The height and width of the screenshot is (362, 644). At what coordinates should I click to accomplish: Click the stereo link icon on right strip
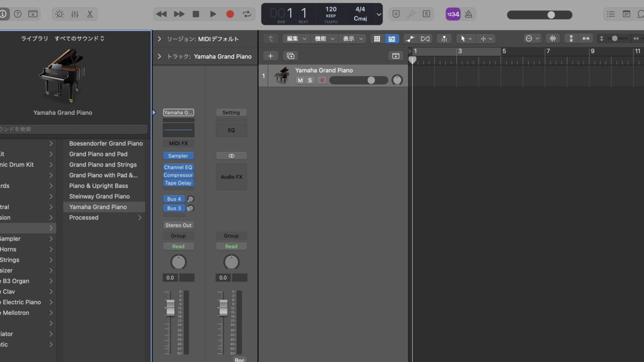pos(231,156)
